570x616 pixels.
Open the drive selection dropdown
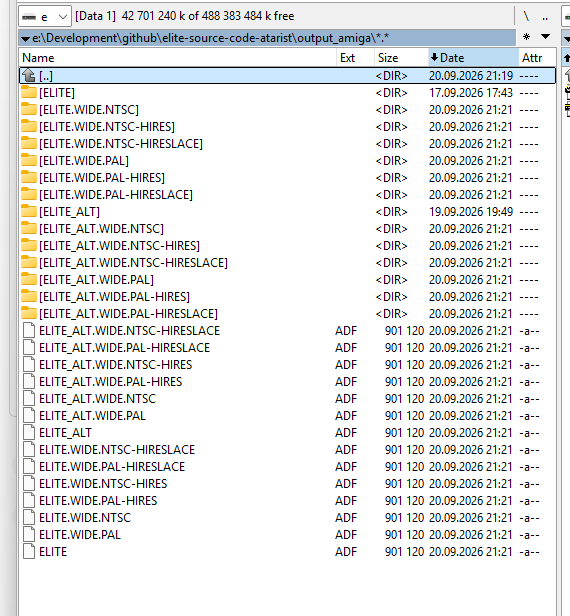click(45, 16)
